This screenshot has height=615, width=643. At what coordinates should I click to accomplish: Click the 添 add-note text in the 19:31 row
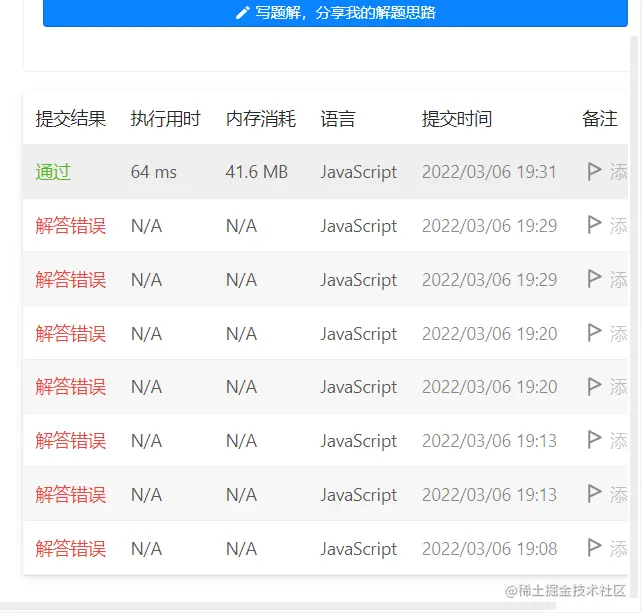click(x=619, y=172)
